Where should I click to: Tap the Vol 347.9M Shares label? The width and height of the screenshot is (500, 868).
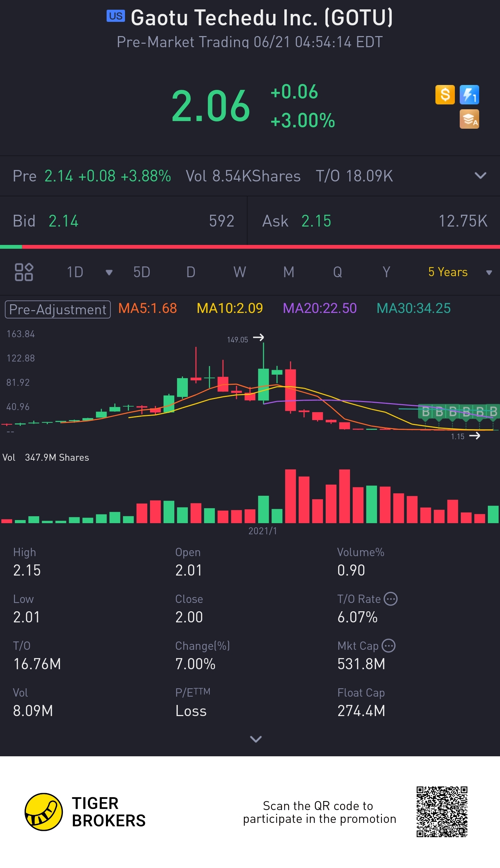(46, 458)
